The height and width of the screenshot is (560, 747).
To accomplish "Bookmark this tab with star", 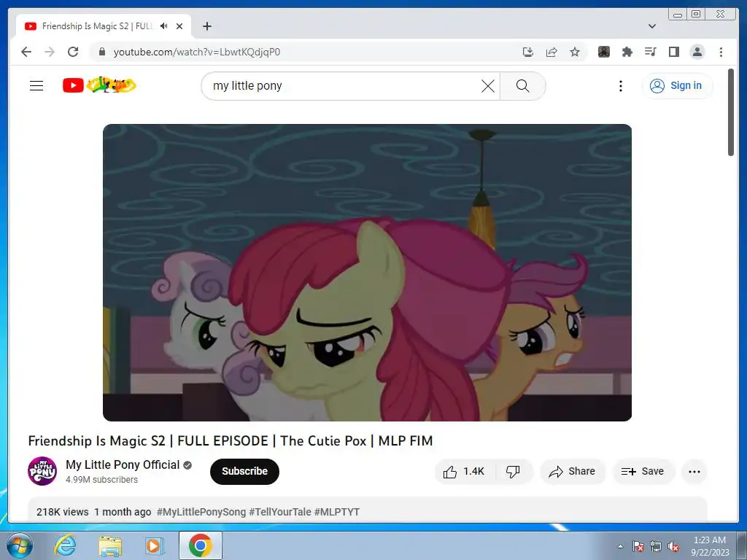I will tap(575, 52).
